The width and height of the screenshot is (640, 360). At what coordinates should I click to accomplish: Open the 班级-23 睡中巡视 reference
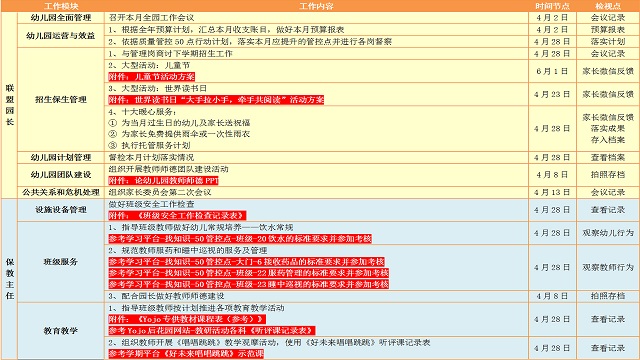click(249, 284)
